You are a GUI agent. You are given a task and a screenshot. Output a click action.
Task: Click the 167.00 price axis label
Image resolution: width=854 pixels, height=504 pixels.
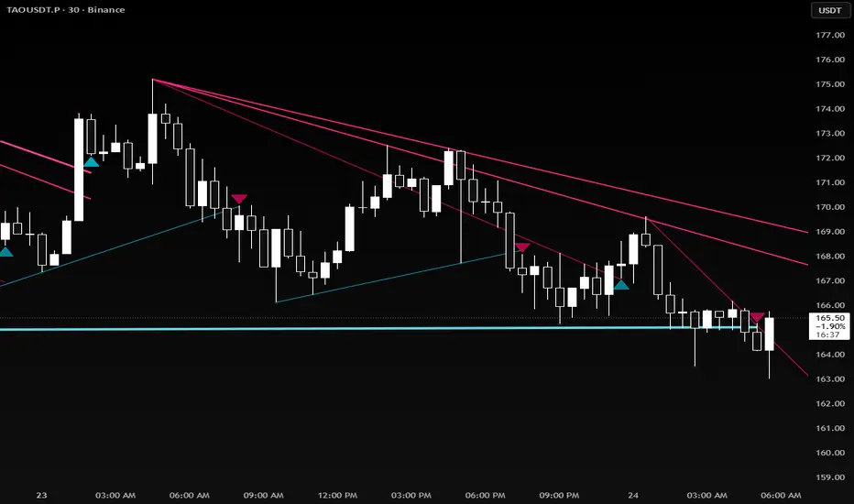(x=830, y=280)
